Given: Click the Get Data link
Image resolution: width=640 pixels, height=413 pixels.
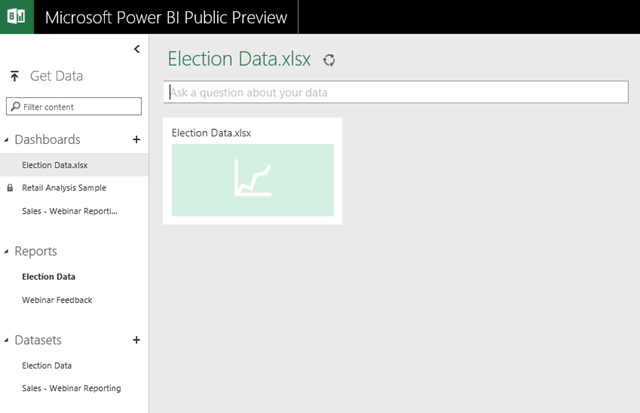Looking at the screenshot, I should pos(56,76).
